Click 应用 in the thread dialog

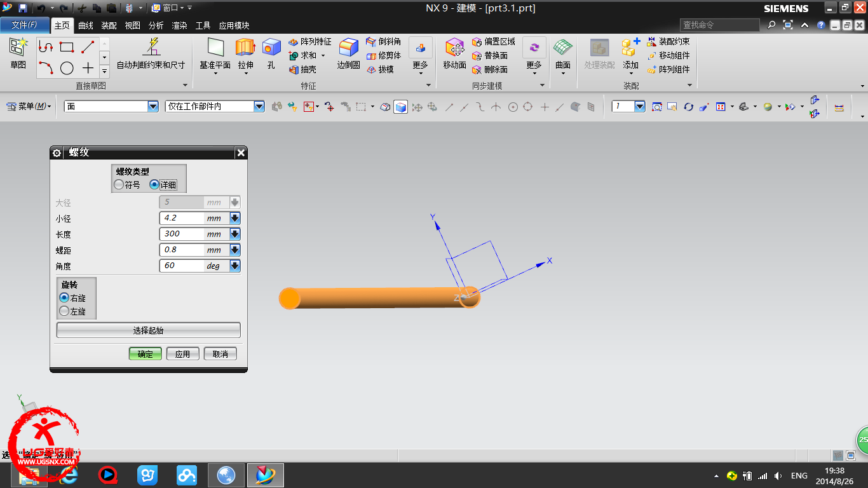coord(182,354)
